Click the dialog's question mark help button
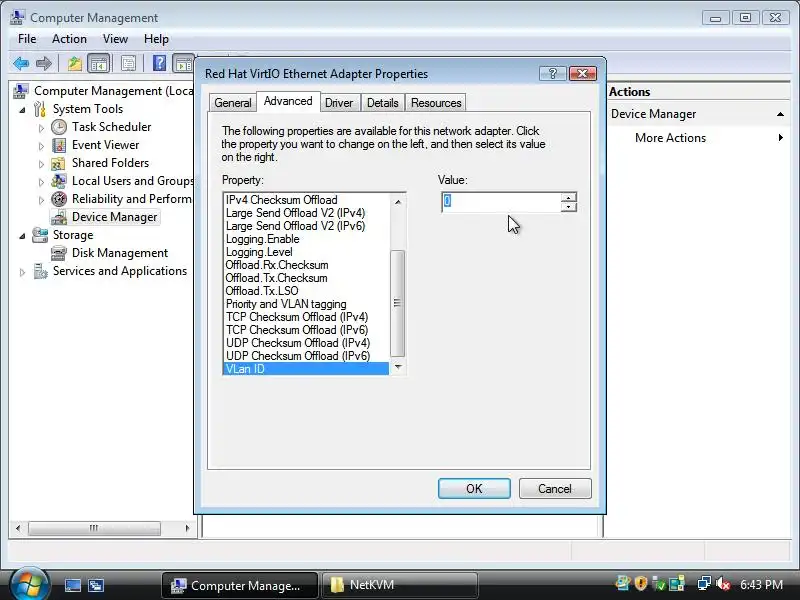This screenshot has height=600, width=800. (553, 74)
